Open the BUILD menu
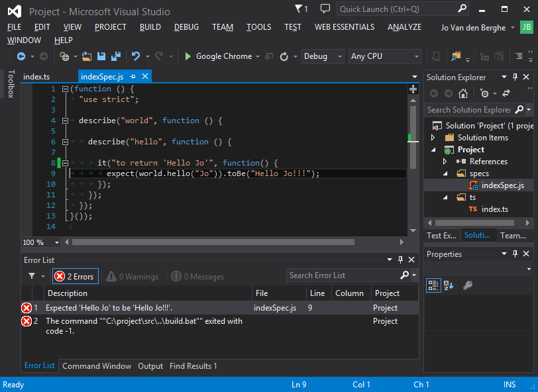The width and height of the screenshot is (538, 392). coord(150,27)
